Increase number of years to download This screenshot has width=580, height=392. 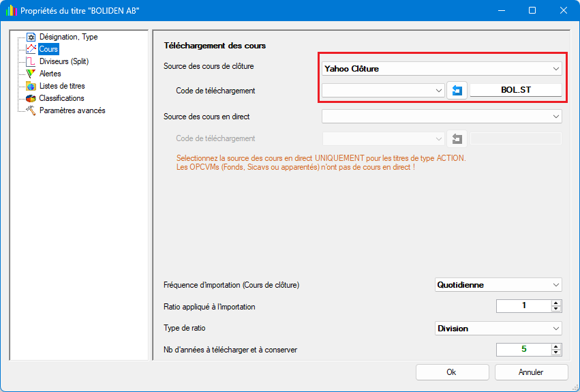(556, 347)
